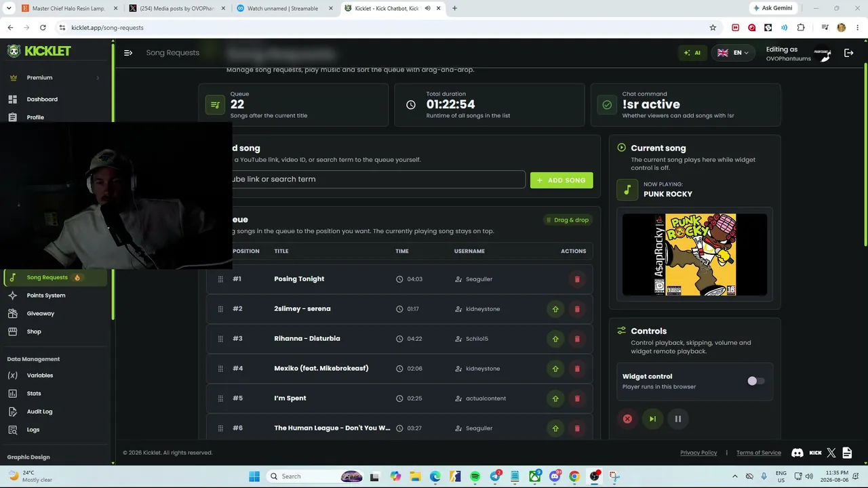
Task: Open the Terms of Service link
Action: 759,453
